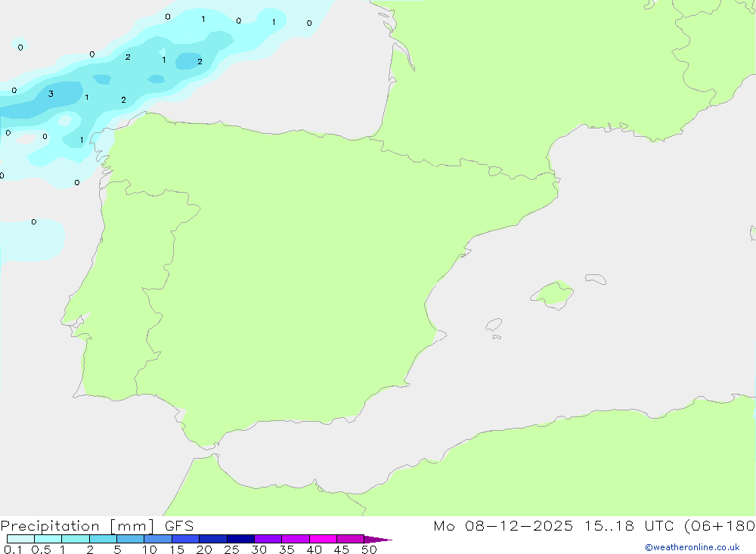Click the Ibiza island outline
The image size is (756, 554).
coord(494,324)
